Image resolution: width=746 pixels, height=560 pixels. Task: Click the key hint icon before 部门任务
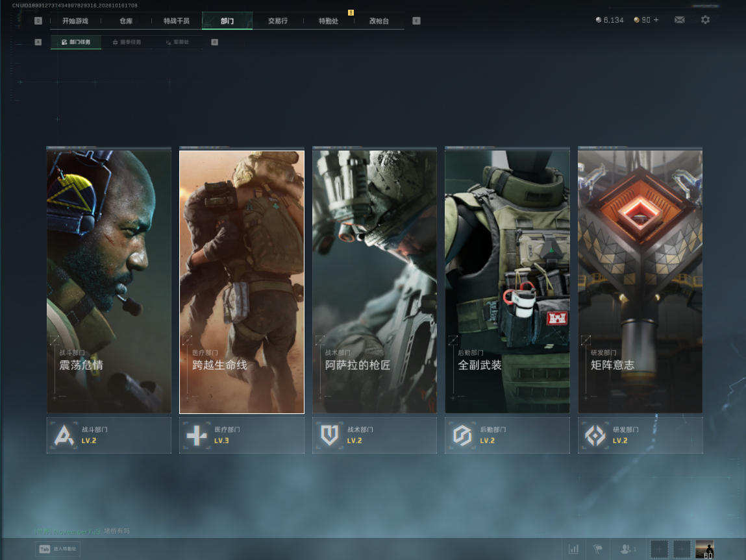(x=38, y=42)
